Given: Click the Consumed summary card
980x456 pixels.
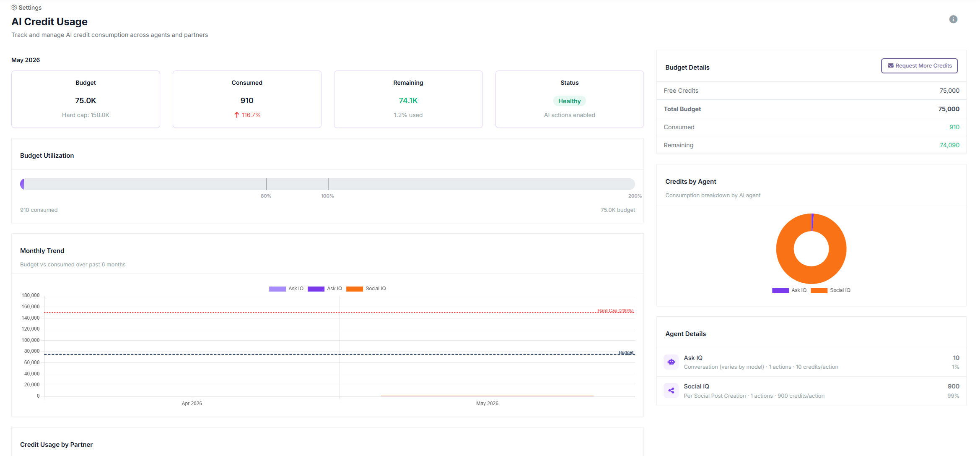Looking at the screenshot, I should [247, 99].
